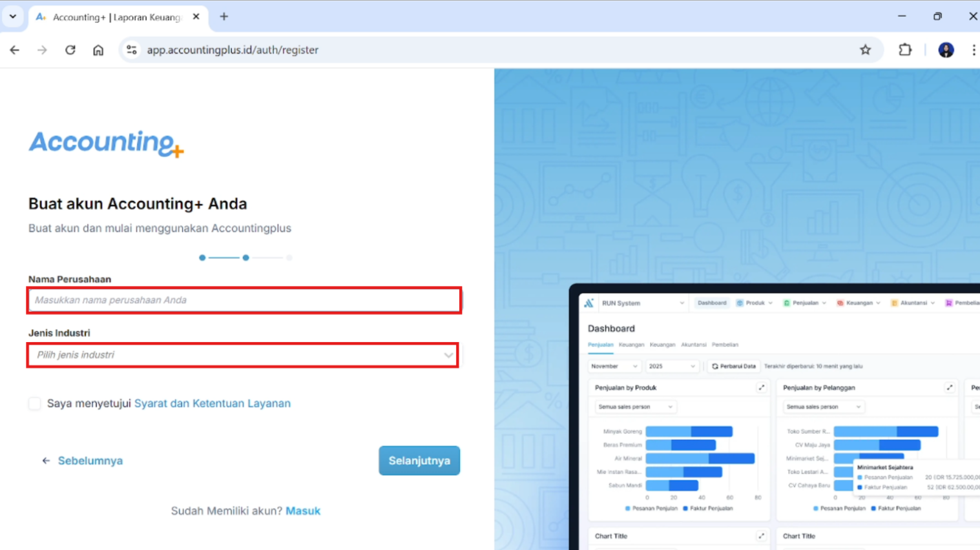
Task: Click the "Nama Perusahaan" field label
Action: pos(70,280)
